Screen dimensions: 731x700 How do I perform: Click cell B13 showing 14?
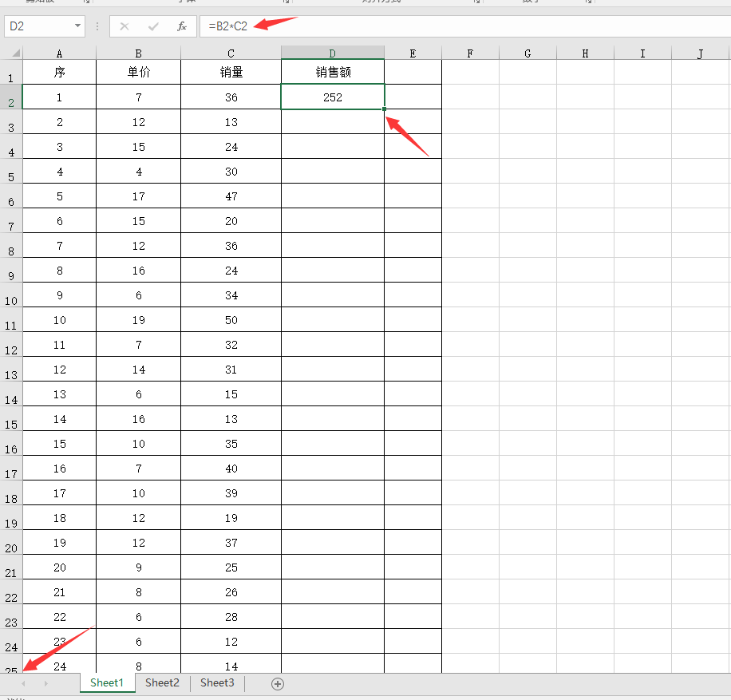pos(139,369)
